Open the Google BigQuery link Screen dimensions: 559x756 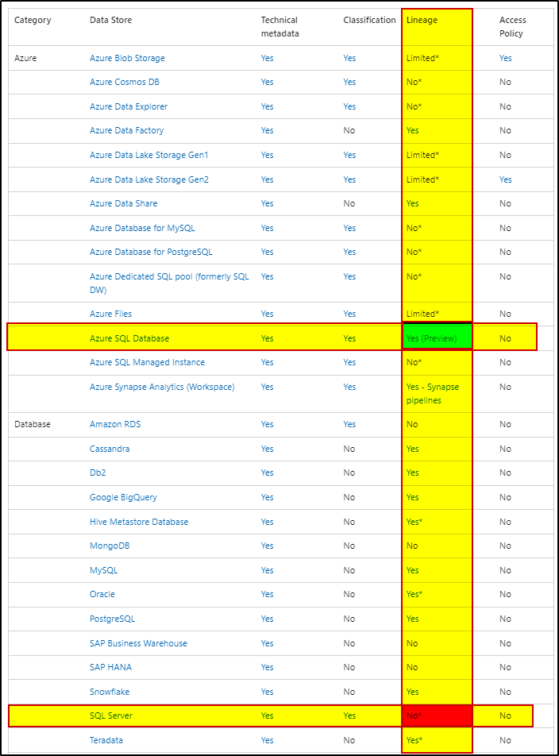click(x=123, y=497)
